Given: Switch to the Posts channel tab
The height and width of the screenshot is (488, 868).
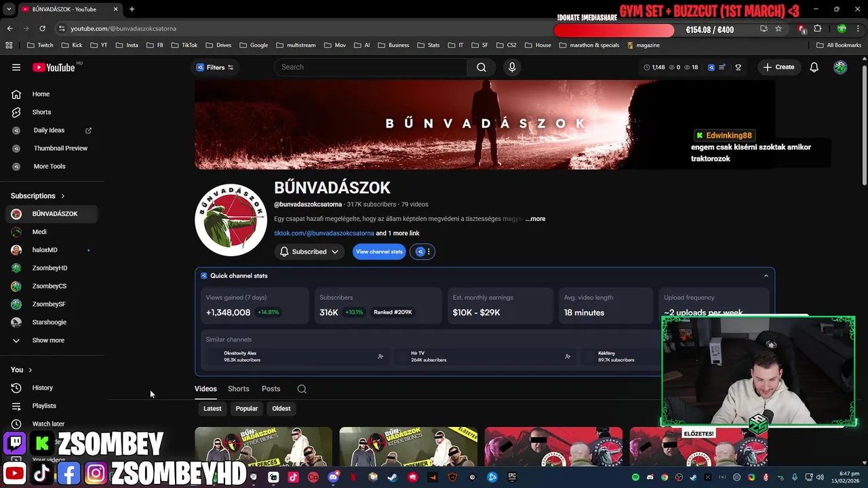Looking at the screenshot, I should click(x=271, y=389).
